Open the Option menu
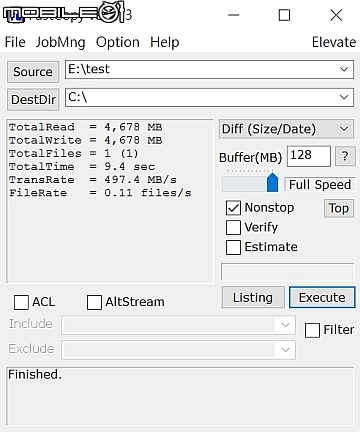360x432 pixels. (x=118, y=42)
